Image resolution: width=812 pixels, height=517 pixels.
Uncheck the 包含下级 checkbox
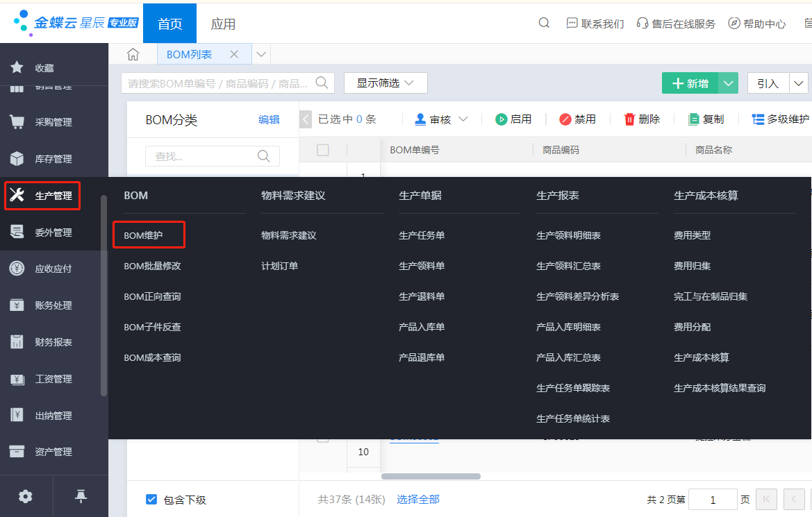(x=151, y=499)
